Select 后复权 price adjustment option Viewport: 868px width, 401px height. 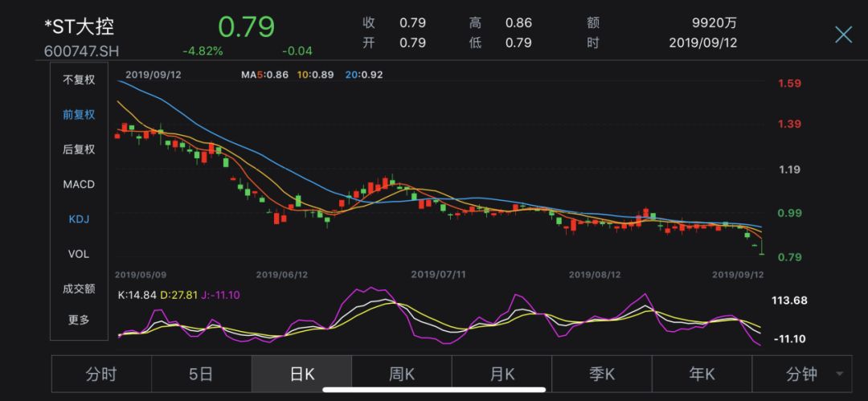point(79,149)
